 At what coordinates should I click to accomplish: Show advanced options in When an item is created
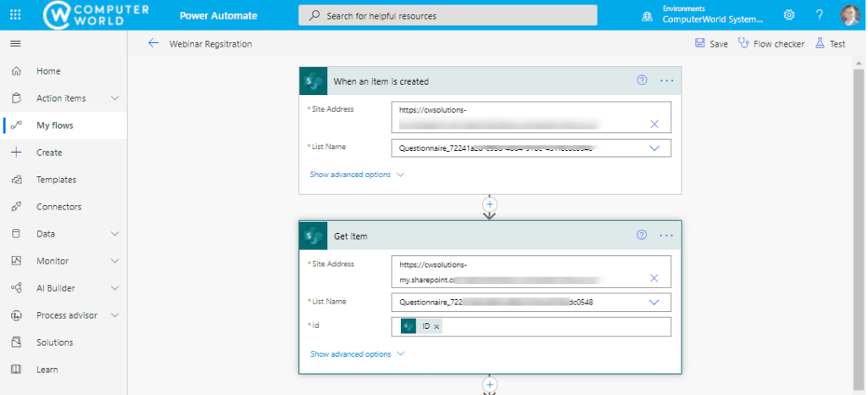pyautogui.click(x=357, y=175)
